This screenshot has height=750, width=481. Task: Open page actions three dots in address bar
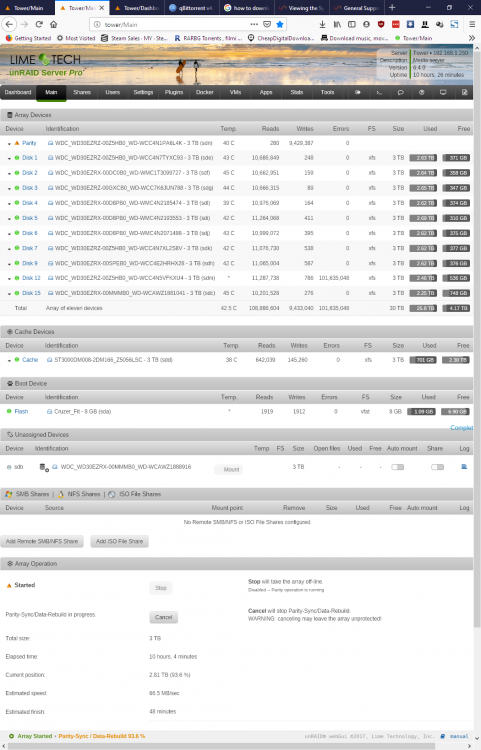254,24
